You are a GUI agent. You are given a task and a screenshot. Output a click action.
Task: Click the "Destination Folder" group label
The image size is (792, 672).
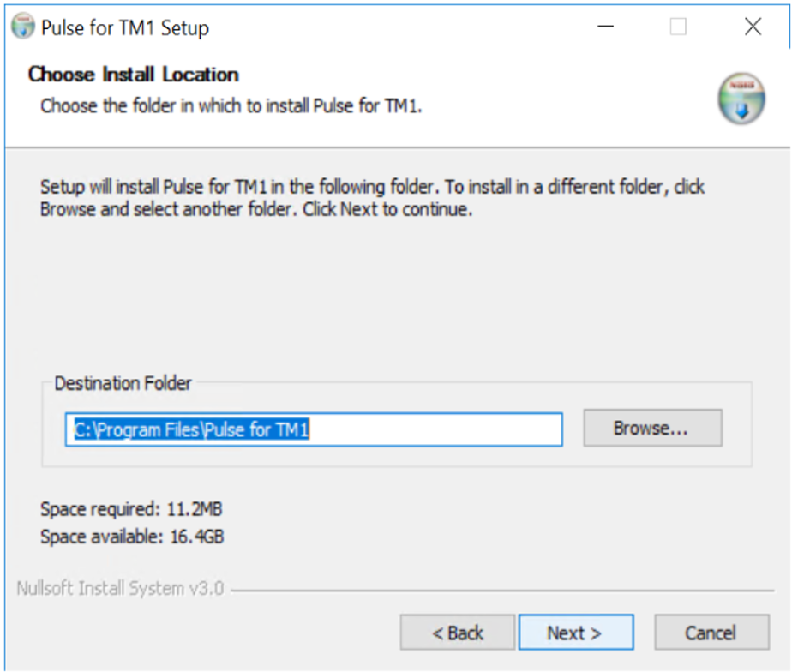[123, 383]
